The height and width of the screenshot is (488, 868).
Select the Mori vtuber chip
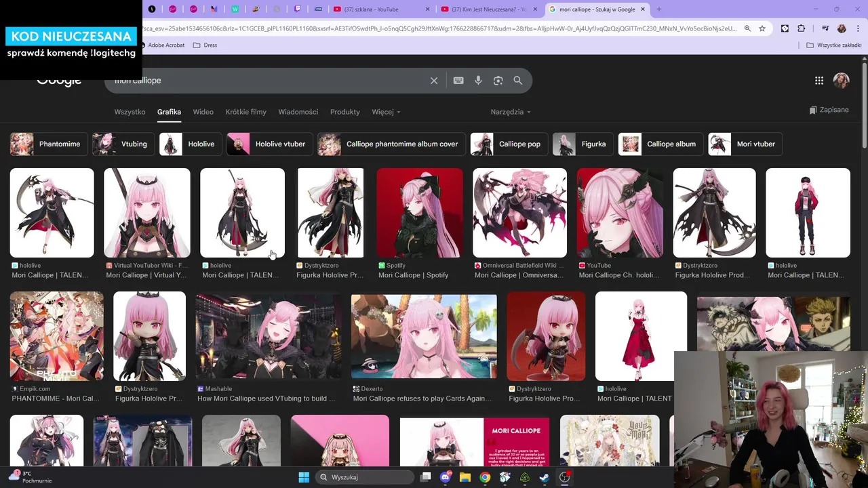pyautogui.click(x=745, y=144)
